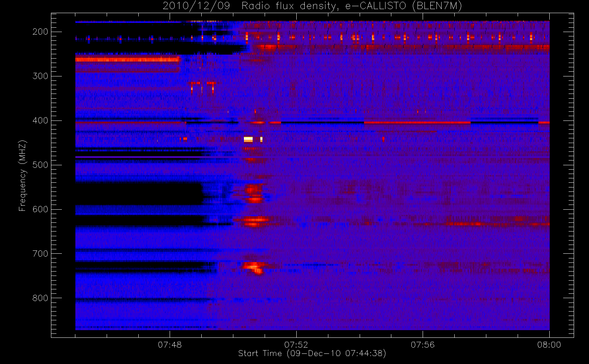Click the 07:56 time tick label

click(x=423, y=345)
